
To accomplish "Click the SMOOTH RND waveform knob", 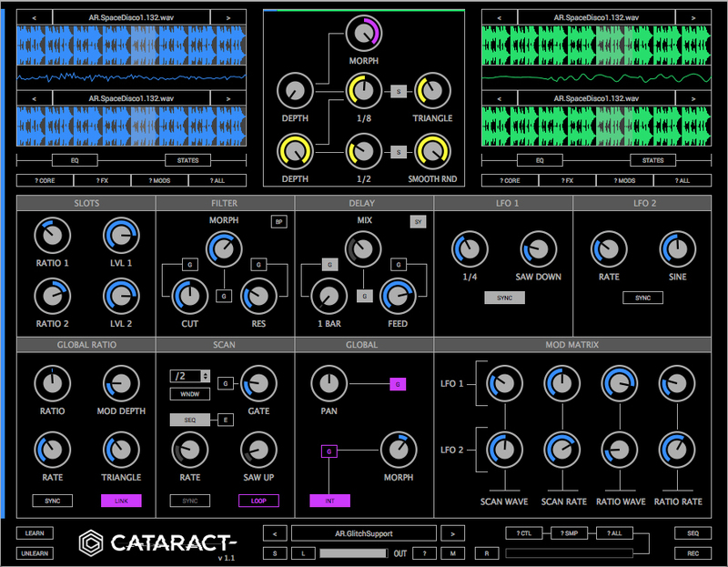I will pyautogui.click(x=432, y=152).
